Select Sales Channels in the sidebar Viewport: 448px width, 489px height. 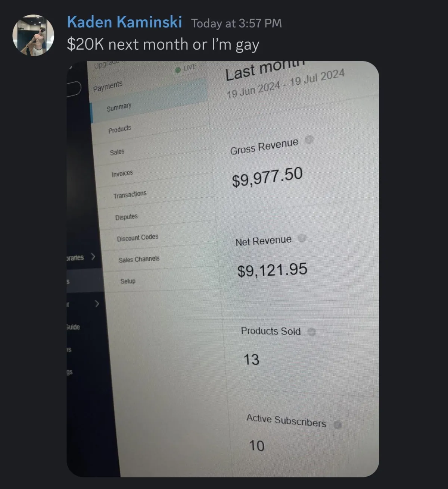[139, 259]
